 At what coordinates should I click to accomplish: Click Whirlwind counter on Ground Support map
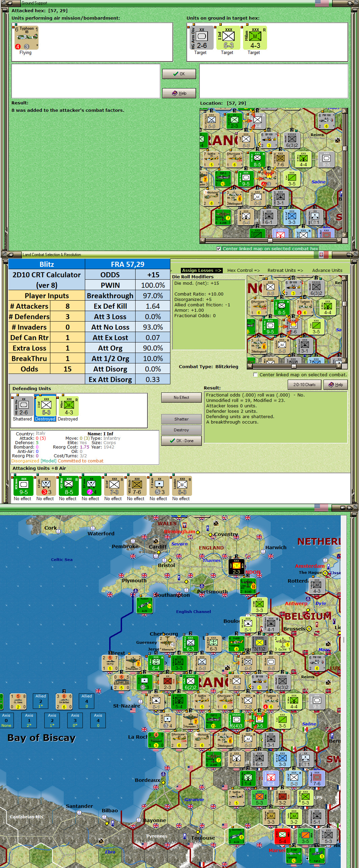tap(211, 198)
